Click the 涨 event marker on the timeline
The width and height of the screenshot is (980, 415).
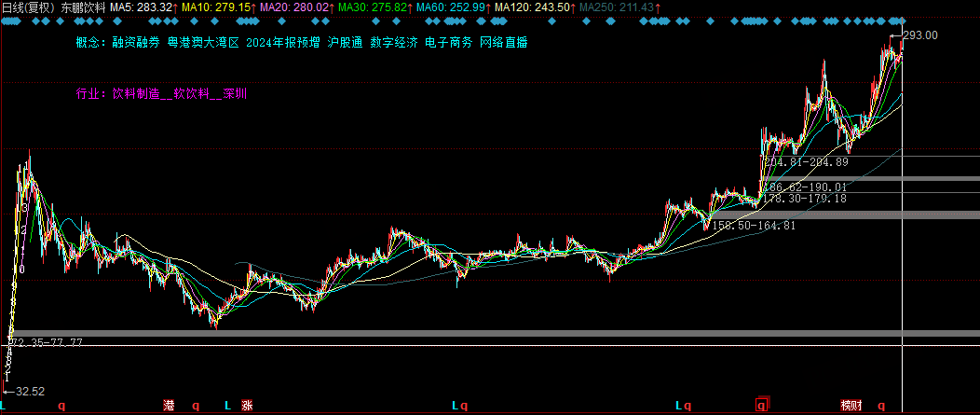point(248,406)
